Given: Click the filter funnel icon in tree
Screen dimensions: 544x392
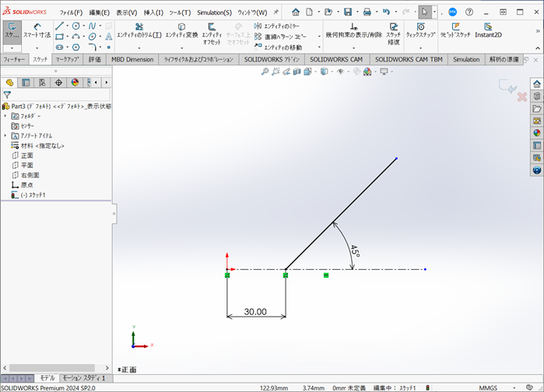Looking at the screenshot, I should click(7, 95).
